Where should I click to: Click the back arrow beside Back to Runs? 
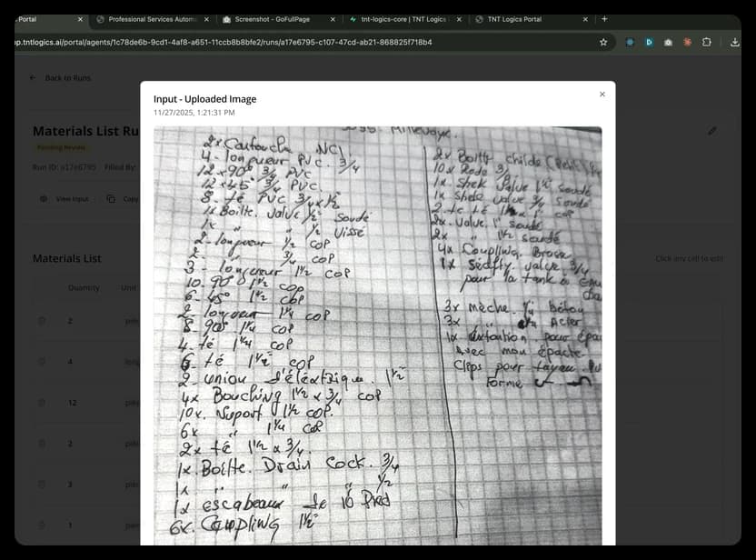[33, 78]
